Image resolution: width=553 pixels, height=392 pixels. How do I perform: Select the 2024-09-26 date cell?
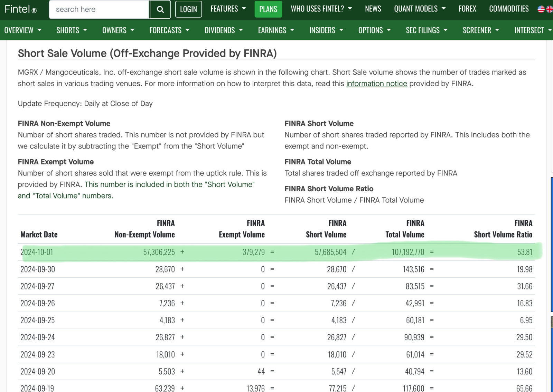click(38, 303)
